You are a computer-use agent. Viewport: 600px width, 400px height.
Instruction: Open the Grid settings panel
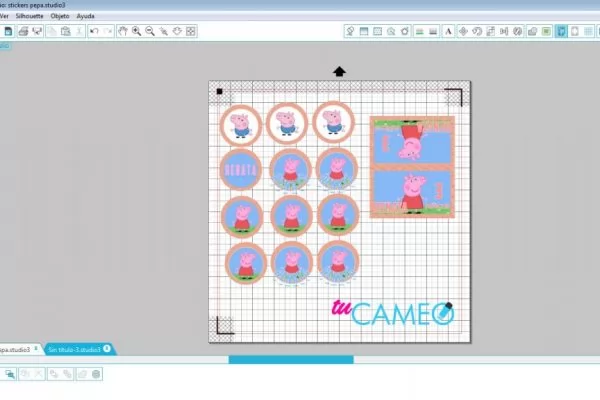589,31
